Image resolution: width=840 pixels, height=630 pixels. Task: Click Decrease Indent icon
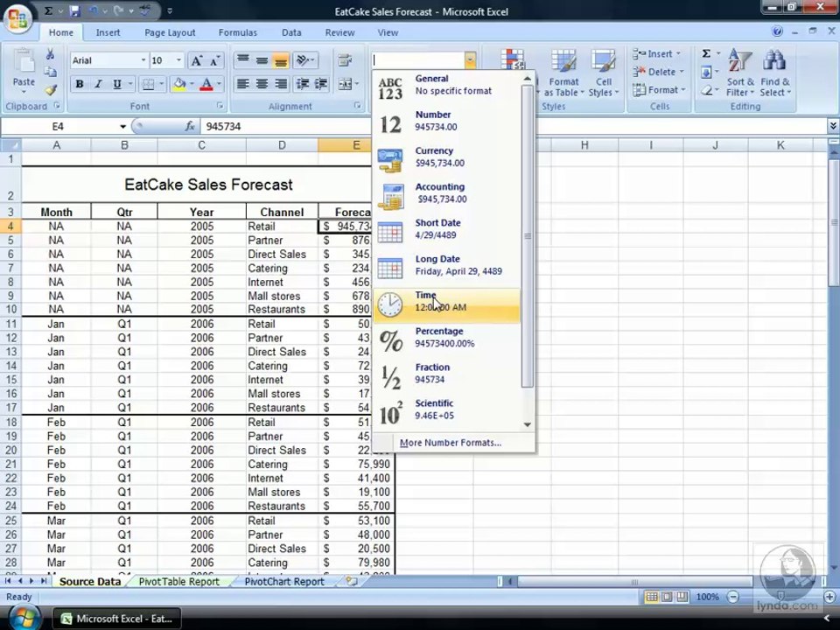[x=303, y=84]
